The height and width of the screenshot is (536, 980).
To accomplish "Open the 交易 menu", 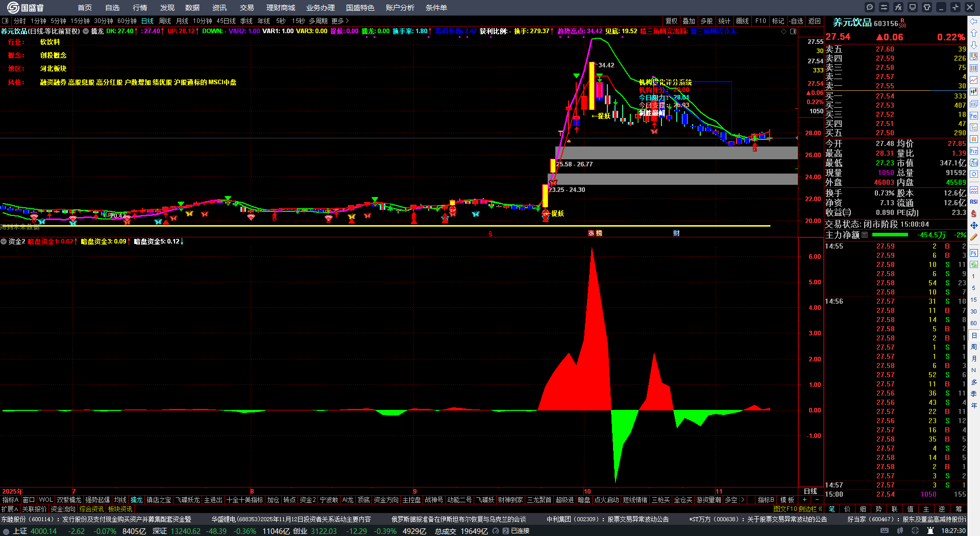I will coord(247,8).
